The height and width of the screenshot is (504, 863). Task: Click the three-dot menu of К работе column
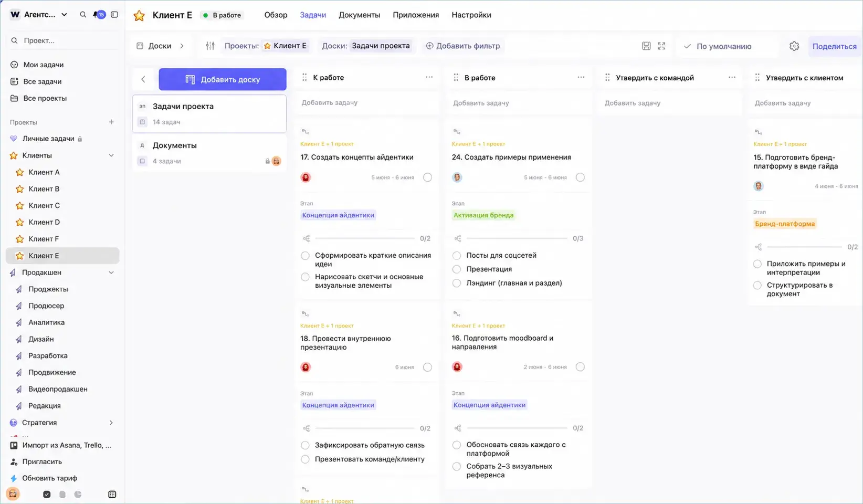click(x=429, y=77)
